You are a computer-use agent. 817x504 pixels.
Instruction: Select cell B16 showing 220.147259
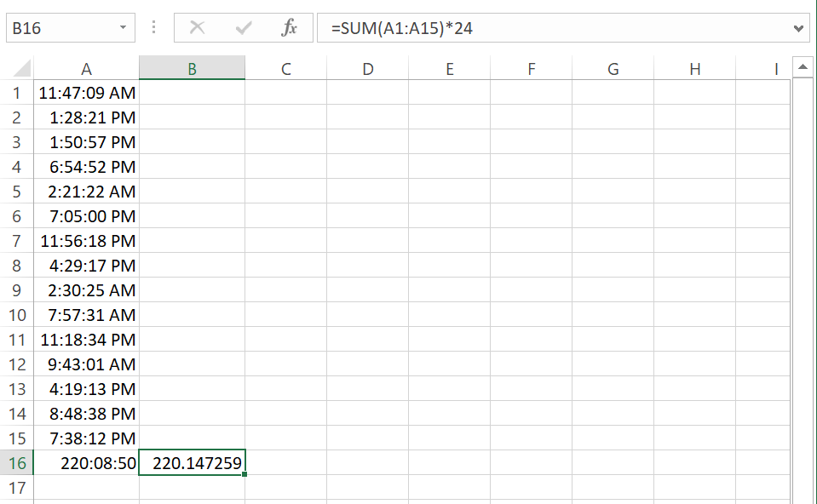(192, 462)
